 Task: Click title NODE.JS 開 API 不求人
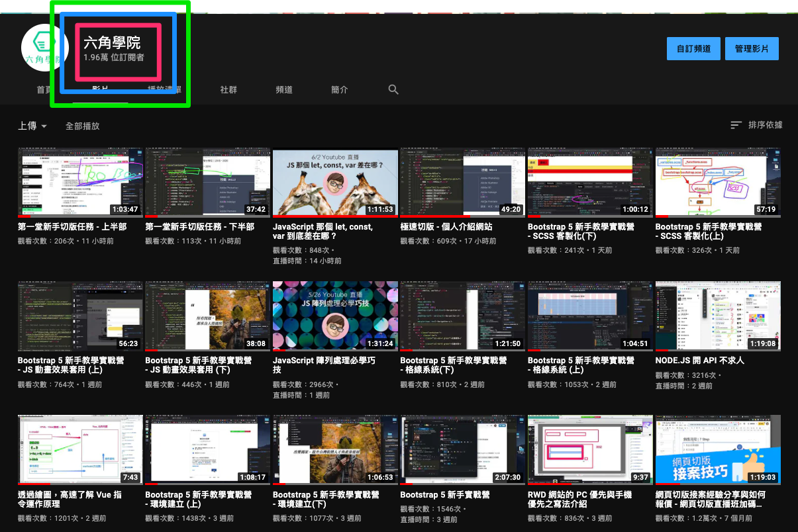pos(699,361)
